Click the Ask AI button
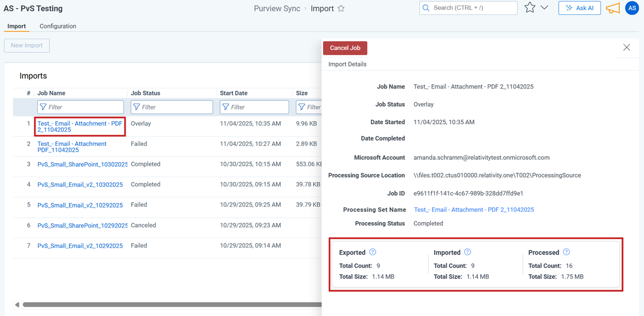This screenshot has height=316, width=644. click(579, 8)
